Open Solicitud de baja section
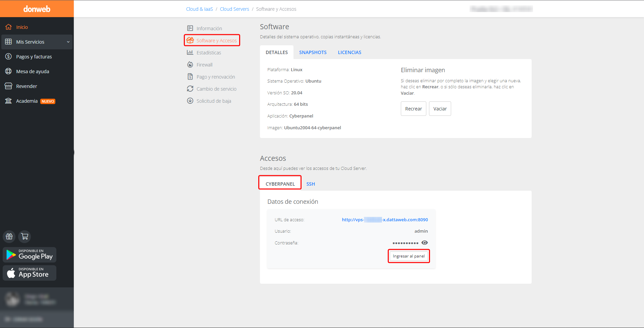The width and height of the screenshot is (644, 328). click(214, 101)
